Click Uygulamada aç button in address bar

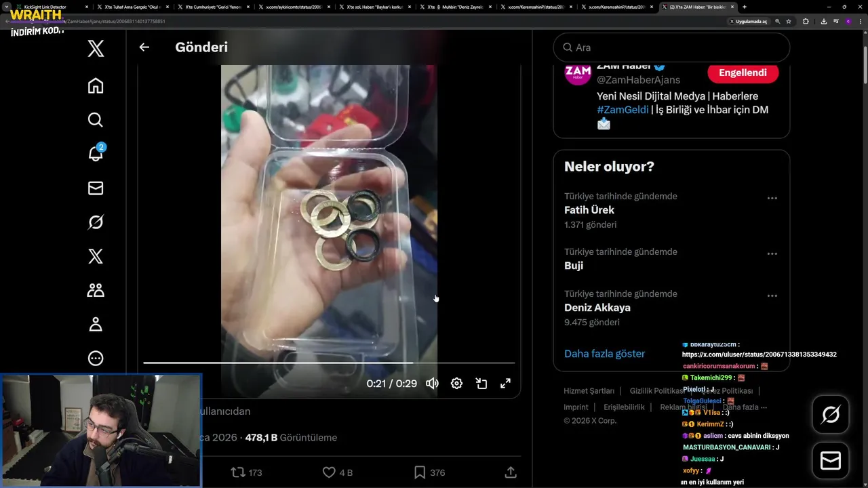tap(749, 21)
